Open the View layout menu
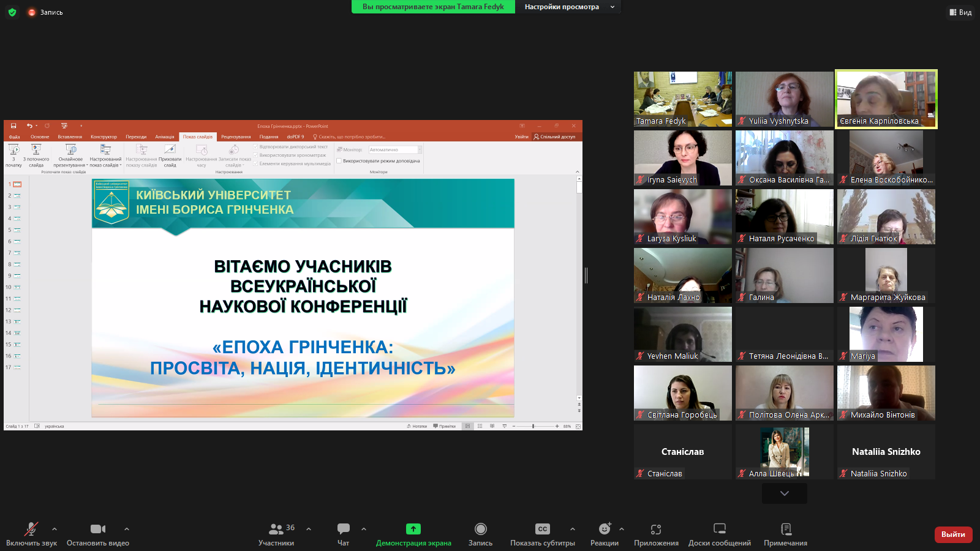Viewport: 980px width, 551px height. (x=960, y=12)
